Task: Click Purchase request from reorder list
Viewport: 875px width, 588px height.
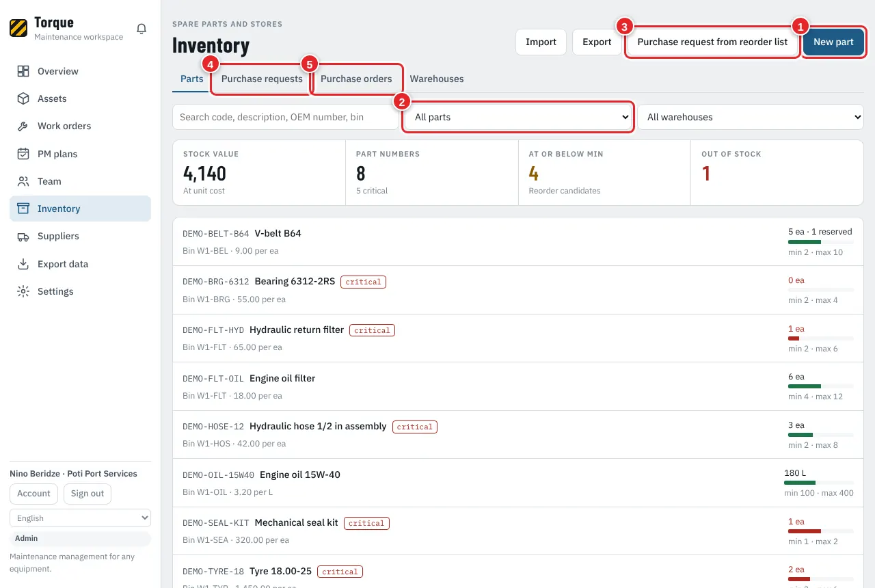Action: [x=712, y=42]
